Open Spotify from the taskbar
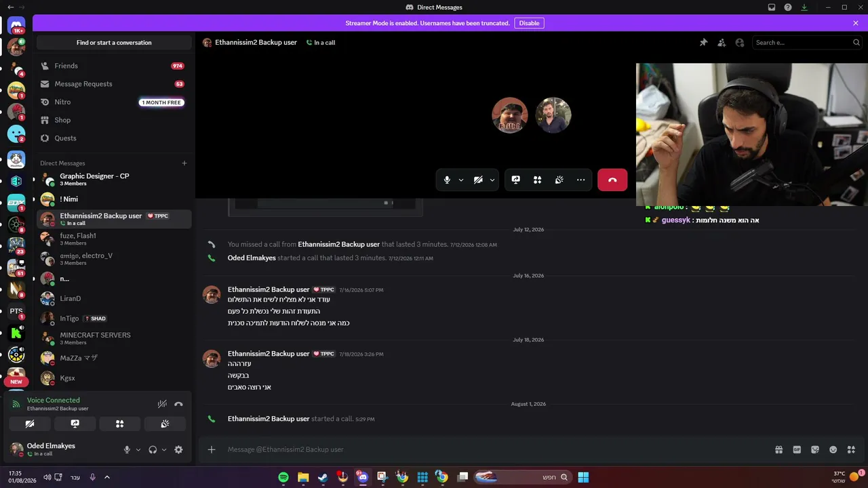Screen dimensions: 868x488 [x=283, y=477]
